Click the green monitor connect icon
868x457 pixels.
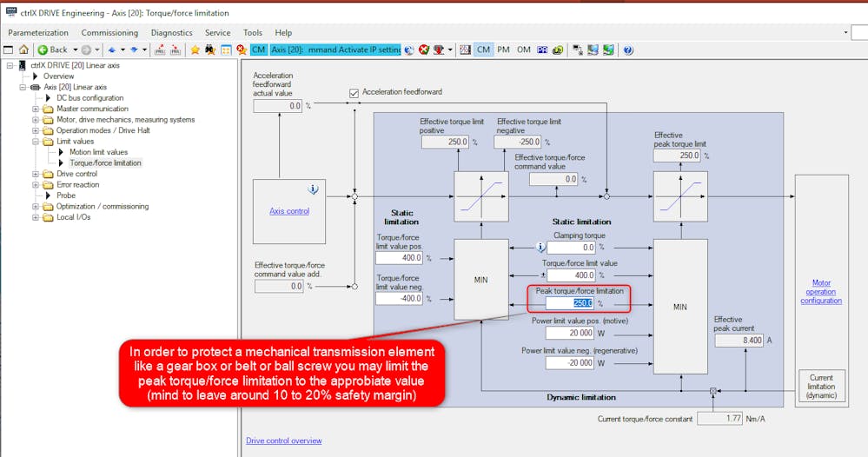608,50
